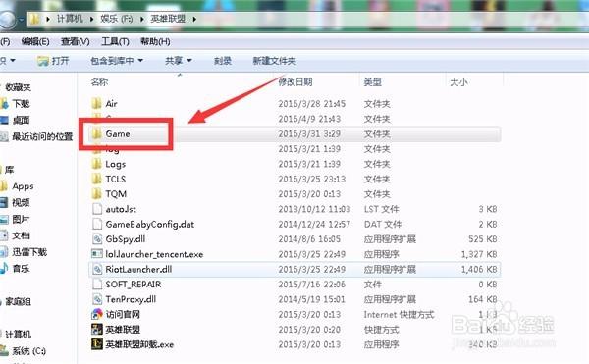The width and height of the screenshot is (589, 364).
Task: Click 英雄联盟 in address bar
Action: pos(168,19)
